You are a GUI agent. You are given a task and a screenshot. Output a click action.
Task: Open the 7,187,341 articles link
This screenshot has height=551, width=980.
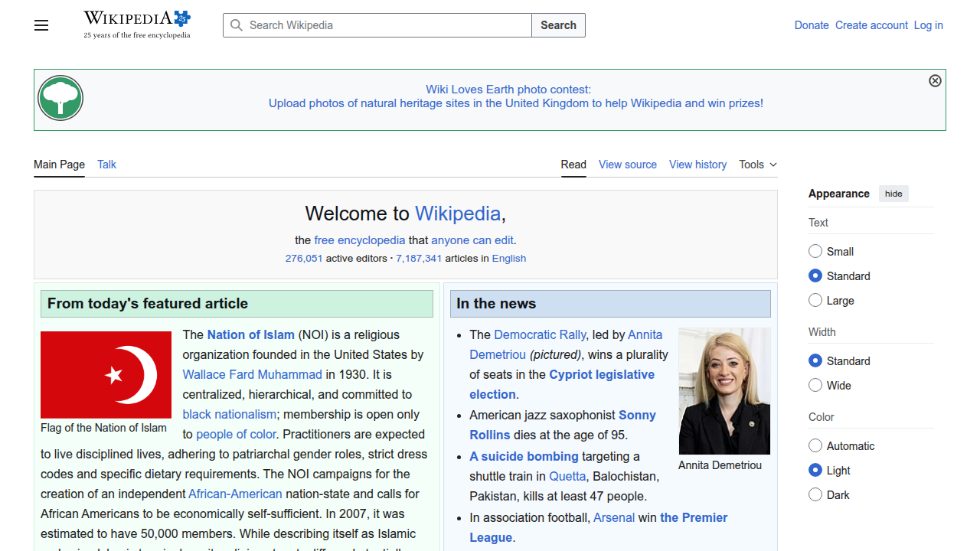419,258
